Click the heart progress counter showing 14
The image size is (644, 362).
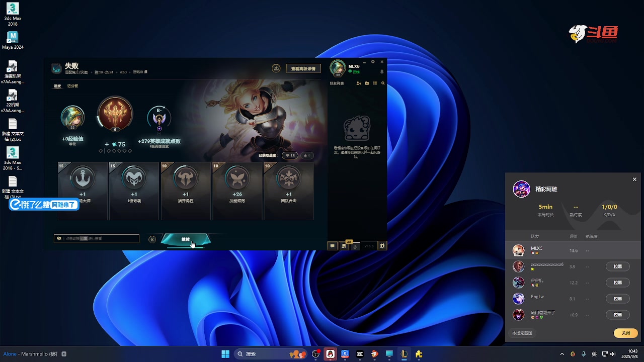290,156
